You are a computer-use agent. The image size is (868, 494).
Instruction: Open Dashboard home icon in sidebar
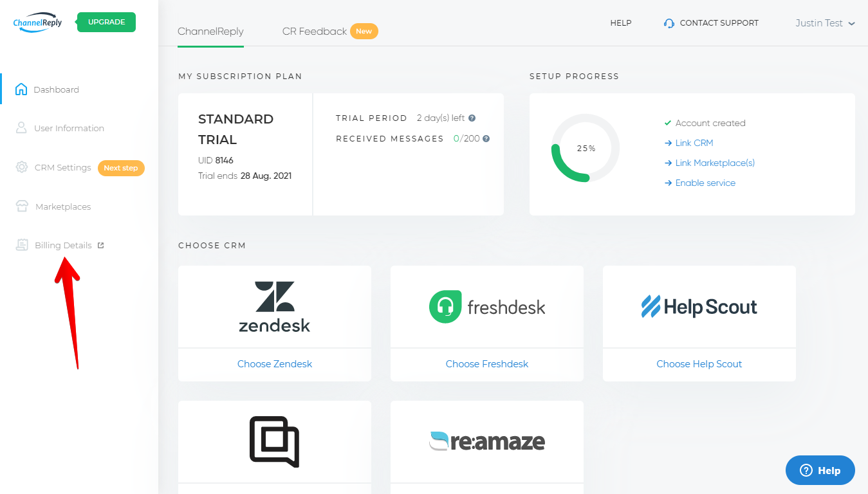click(21, 89)
